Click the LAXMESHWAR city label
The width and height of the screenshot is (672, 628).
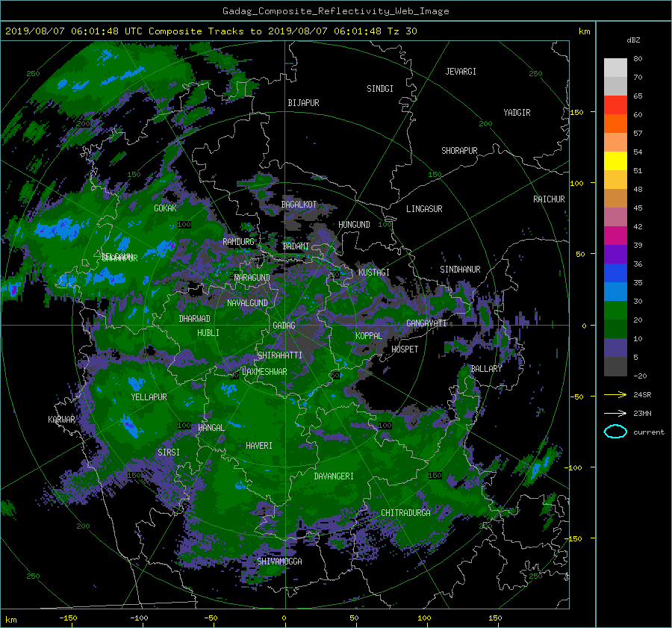coord(264,372)
